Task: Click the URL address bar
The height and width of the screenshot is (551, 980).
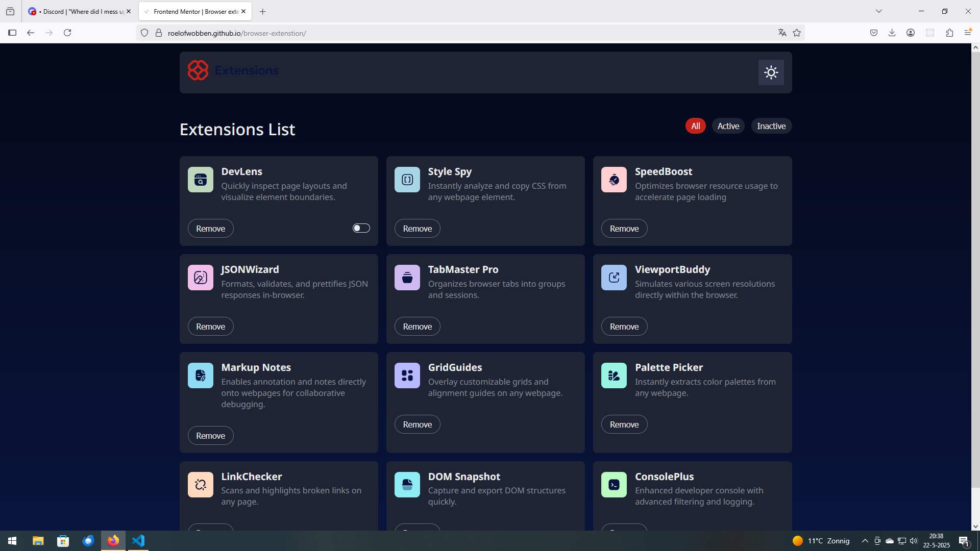Action: tap(459, 33)
